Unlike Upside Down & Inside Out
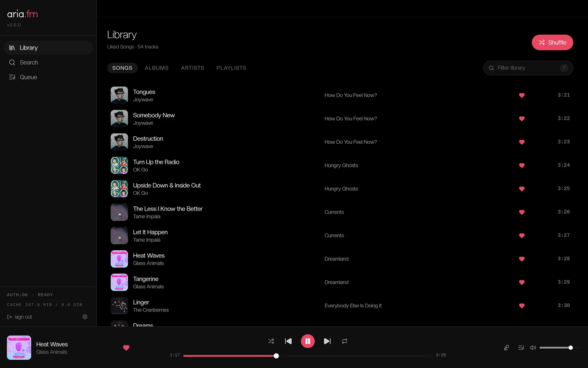The width and height of the screenshot is (588, 368). (522, 189)
